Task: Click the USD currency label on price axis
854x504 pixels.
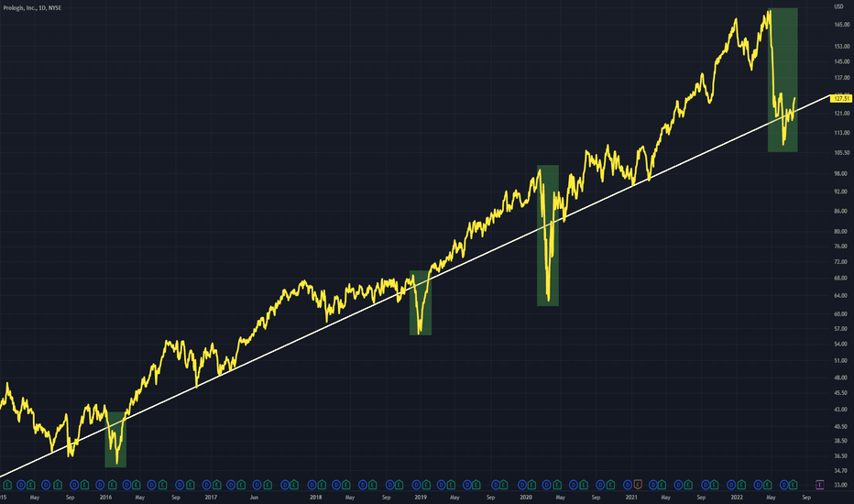Action: point(838,6)
